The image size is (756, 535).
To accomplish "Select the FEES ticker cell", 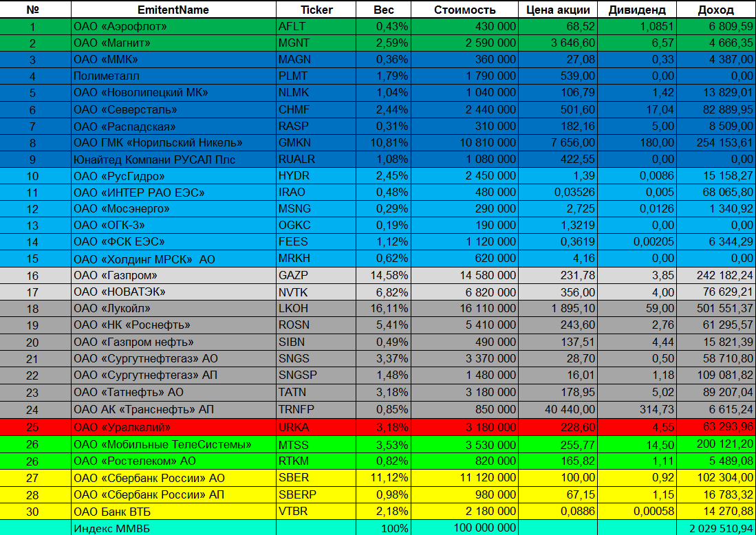I will pyautogui.click(x=316, y=242).
